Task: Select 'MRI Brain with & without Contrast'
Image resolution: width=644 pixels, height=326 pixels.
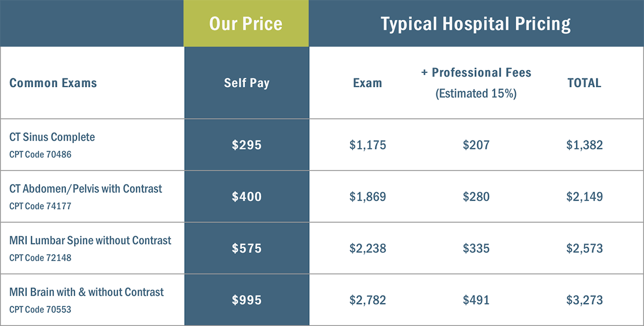Action: coord(86,292)
